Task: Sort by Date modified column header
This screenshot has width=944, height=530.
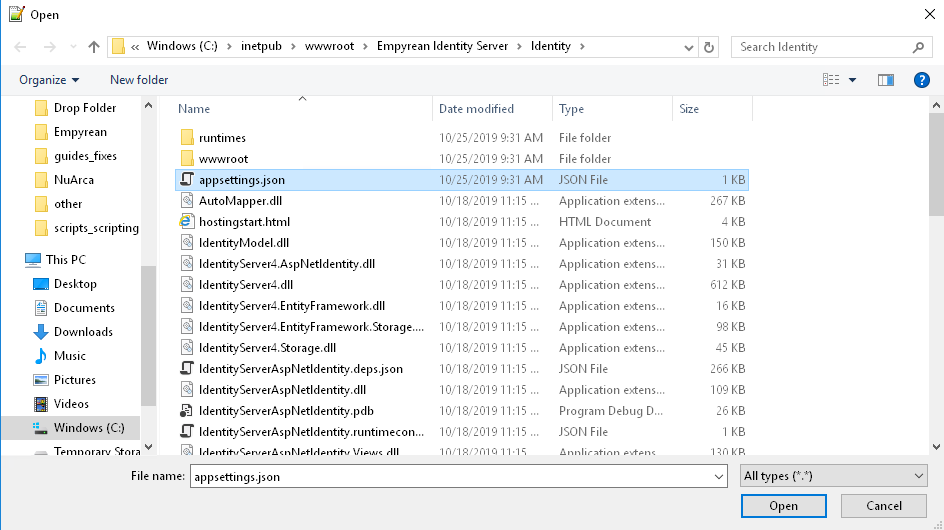Action: tap(476, 109)
